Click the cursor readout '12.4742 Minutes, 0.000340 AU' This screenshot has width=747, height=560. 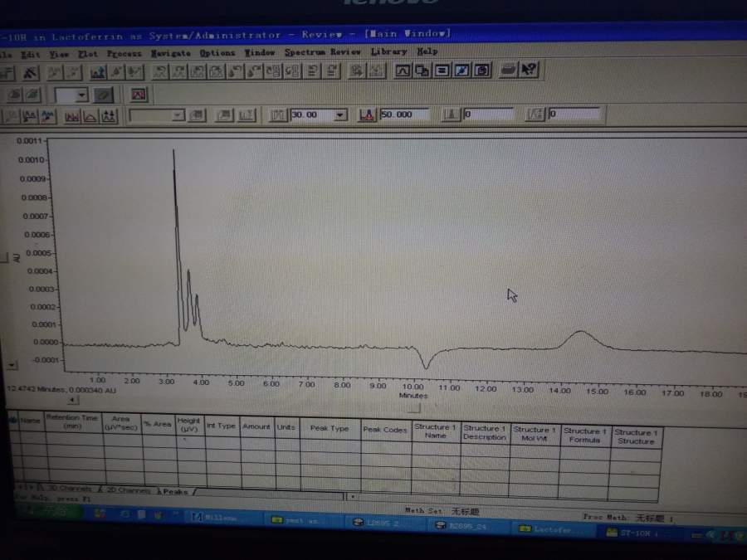61,390
